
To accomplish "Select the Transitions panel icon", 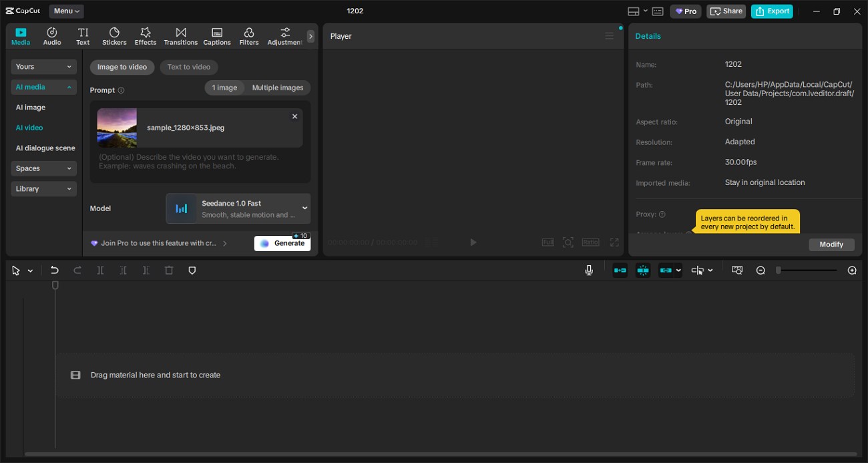I will point(180,35).
